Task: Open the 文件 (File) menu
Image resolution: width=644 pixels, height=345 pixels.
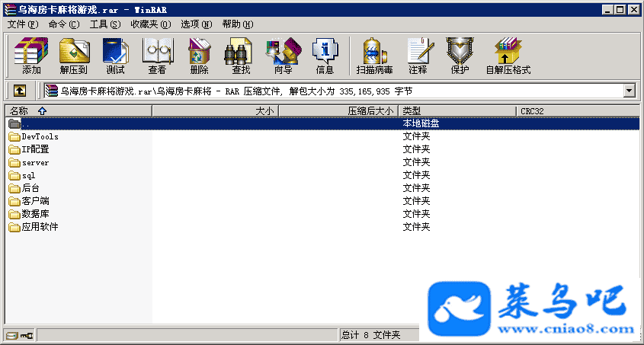Action: pyautogui.click(x=21, y=24)
